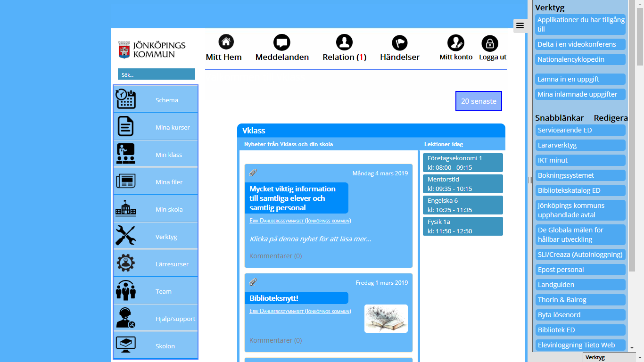Open Bokningssystemet quick link

[x=580, y=175]
